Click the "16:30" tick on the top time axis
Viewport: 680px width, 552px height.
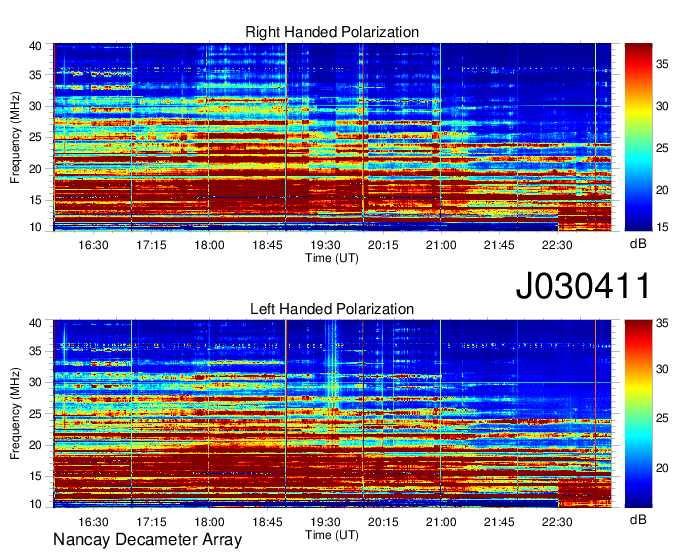93,245
